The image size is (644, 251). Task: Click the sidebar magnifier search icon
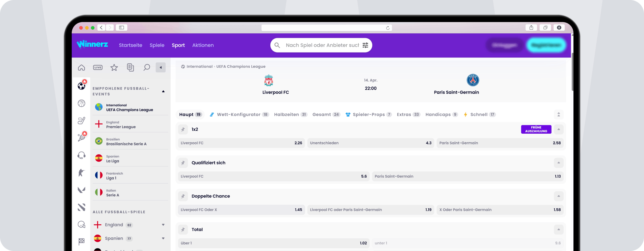click(x=147, y=67)
